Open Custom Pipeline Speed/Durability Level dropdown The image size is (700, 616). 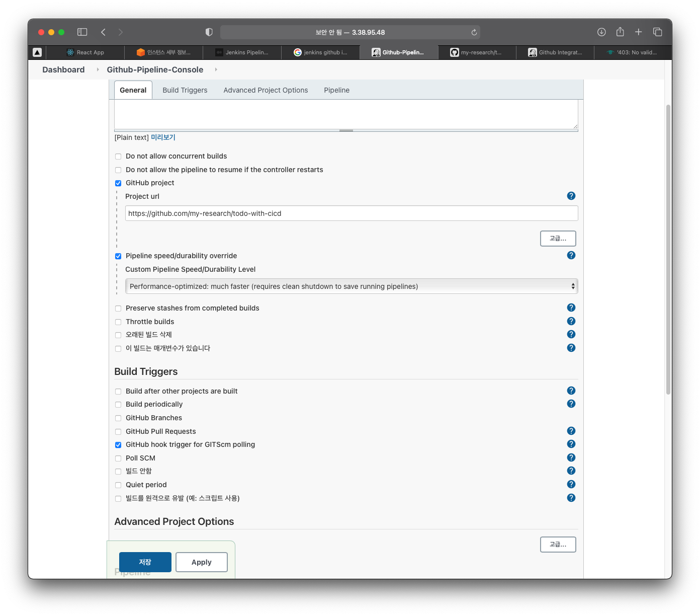click(352, 286)
